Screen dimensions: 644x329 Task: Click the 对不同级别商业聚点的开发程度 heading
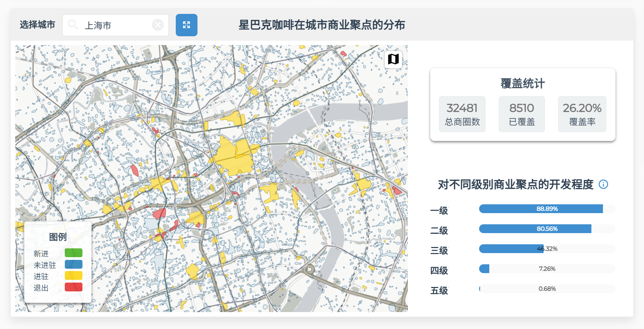[516, 184]
